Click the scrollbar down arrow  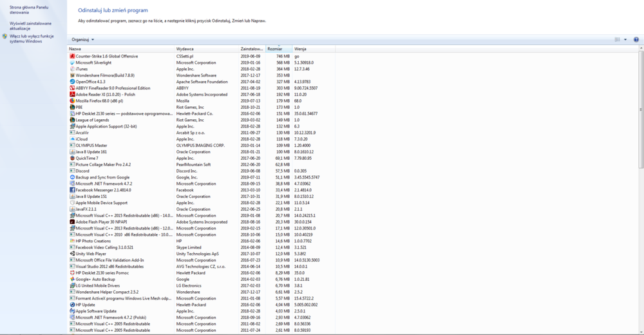coord(641,331)
